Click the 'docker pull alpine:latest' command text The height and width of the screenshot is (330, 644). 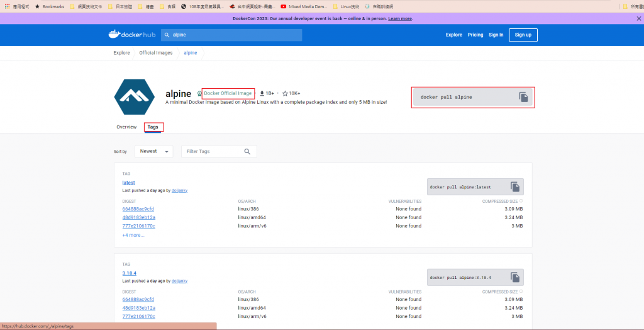point(460,187)
